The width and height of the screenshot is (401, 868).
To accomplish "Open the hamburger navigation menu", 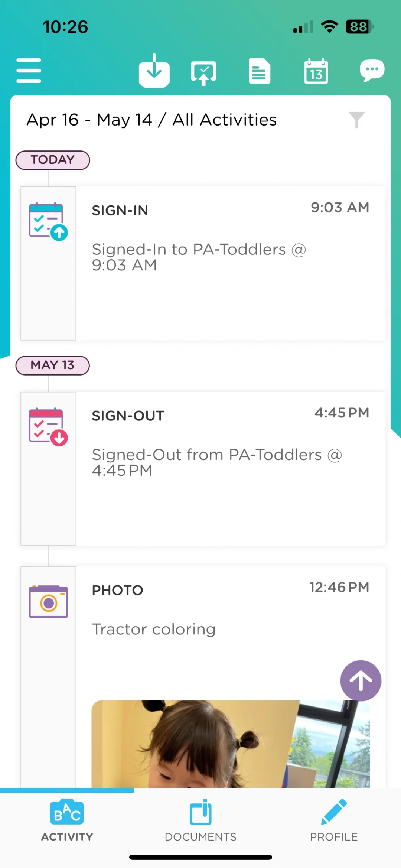I will [x=29, y=70].
